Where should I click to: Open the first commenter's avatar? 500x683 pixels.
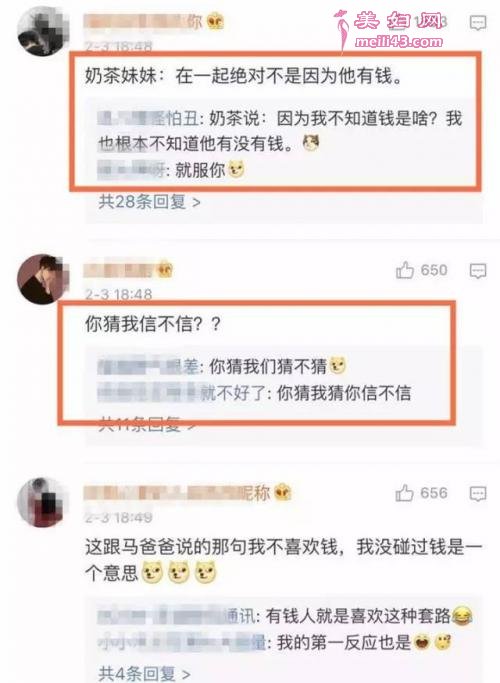[x=42, y=31]
